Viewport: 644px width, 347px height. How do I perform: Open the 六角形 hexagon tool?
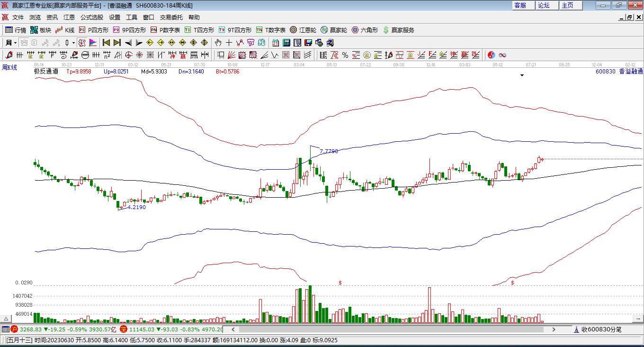click(x=365, y=30)
